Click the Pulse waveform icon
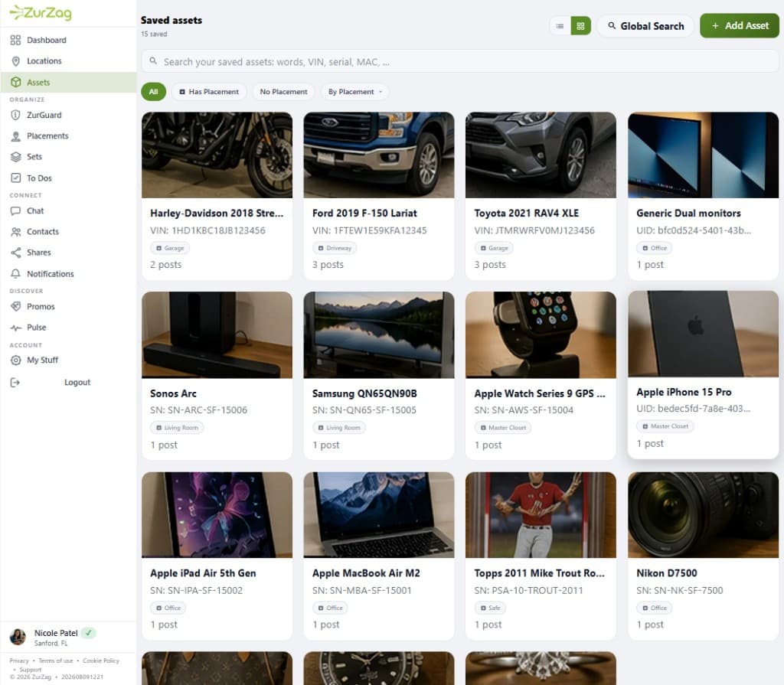Viewport: 784px width, 685px height. pyautogui.click(x=15, y=328)
